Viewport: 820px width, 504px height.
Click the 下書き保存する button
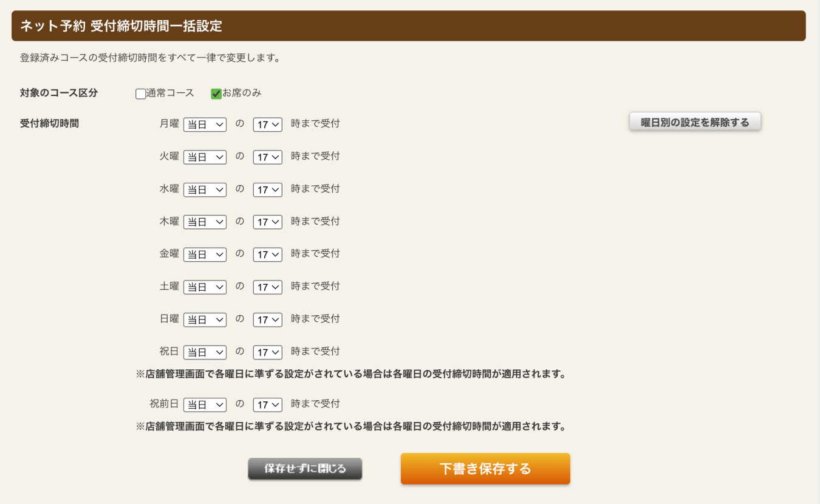pos(485,469)
